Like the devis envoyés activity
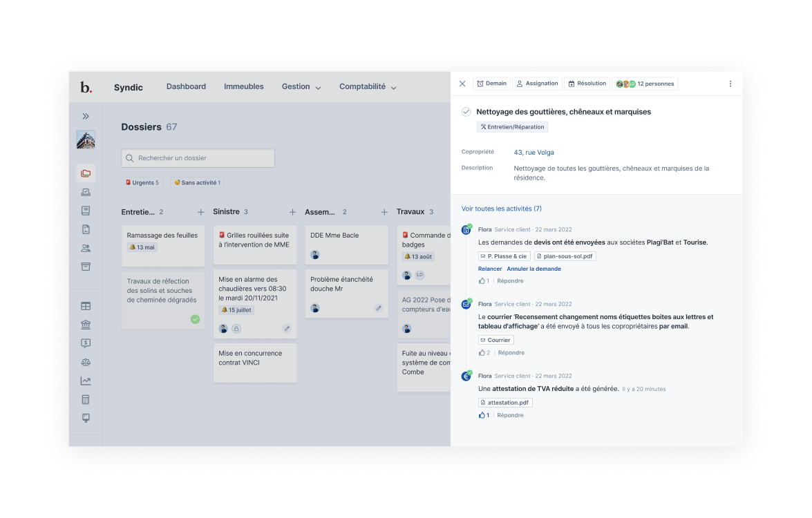The image size is (812, 518). [x=484, y=281]
